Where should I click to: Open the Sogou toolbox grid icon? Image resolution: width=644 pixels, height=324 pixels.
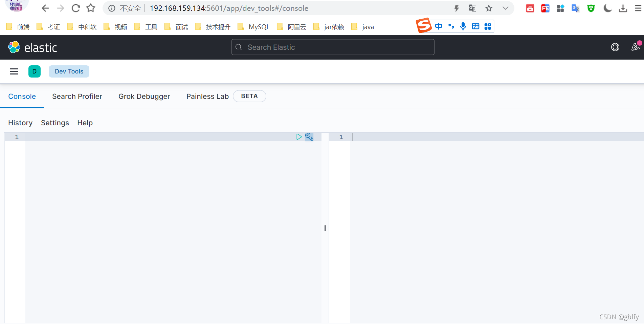[488, 26]
